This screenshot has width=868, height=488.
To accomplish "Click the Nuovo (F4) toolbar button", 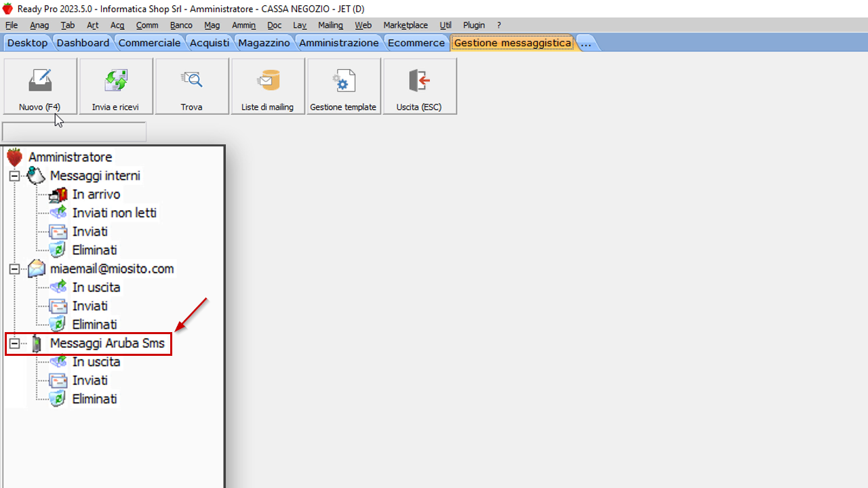I will tap(40, 86).
